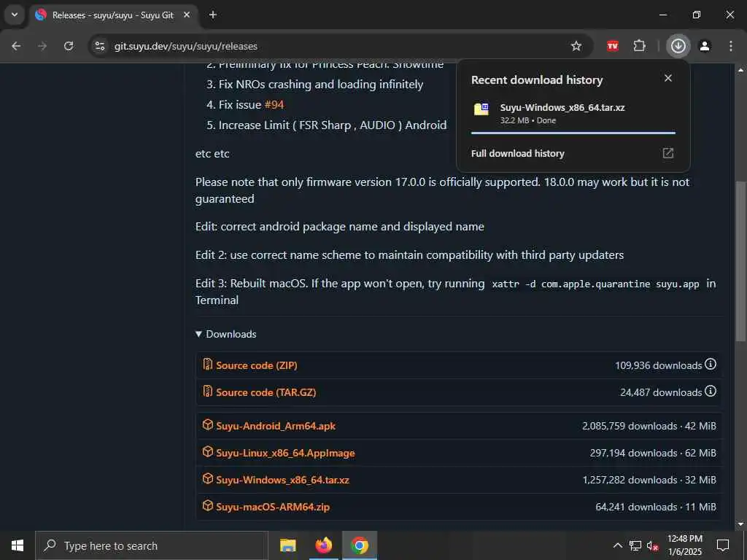Open the clock showing 12:48 PM
The image size is (747, 560).
coord(685,545)
